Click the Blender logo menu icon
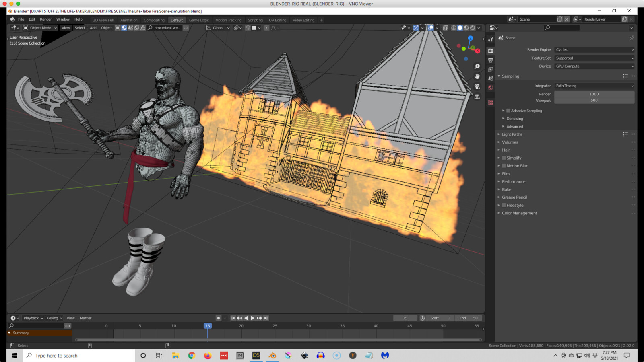The image size is (644, 362). pyautogui.click(x=12, y=19)
